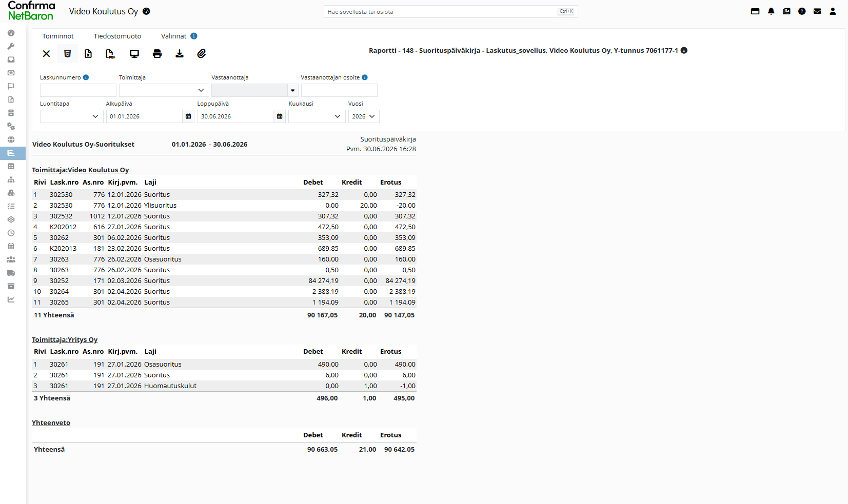Screen dimensions: 848x504
Task: Select the Huomautuskulut row label
Action: coord(170,386)
